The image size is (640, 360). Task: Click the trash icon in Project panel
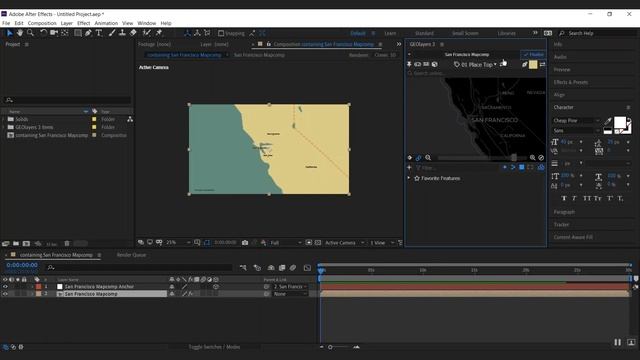(67, 244)
